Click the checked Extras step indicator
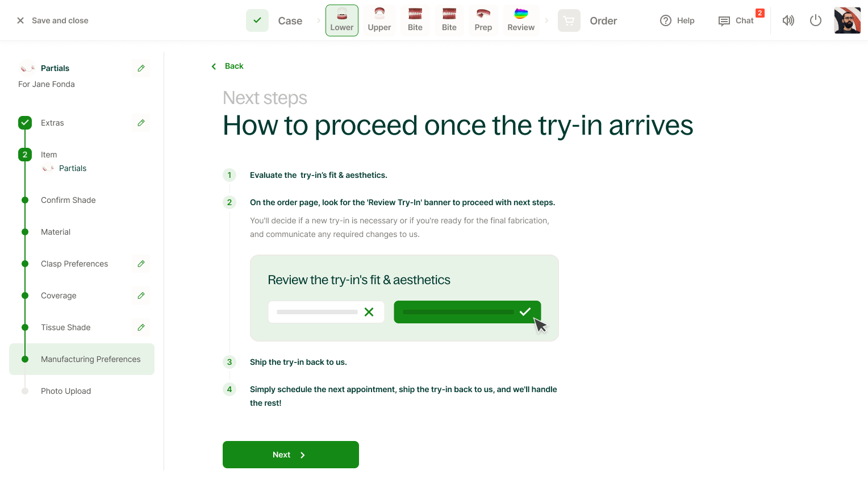Image resolution: width=868 pixels, height=491 pixels. pos(25,123)
